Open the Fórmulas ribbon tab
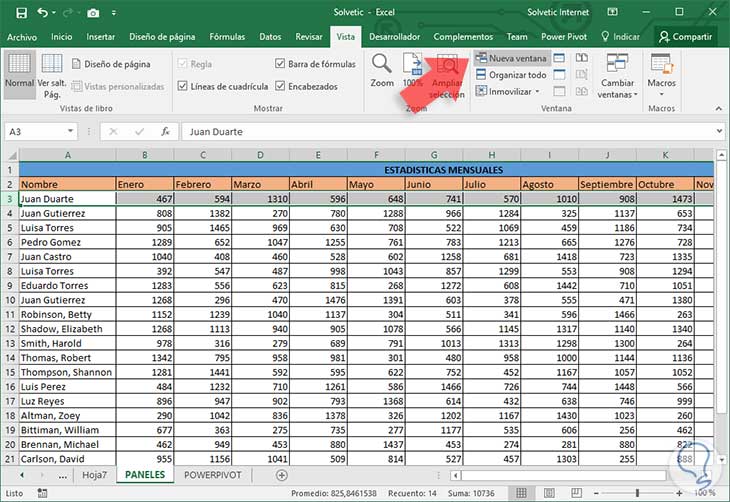 coord(229,37)
